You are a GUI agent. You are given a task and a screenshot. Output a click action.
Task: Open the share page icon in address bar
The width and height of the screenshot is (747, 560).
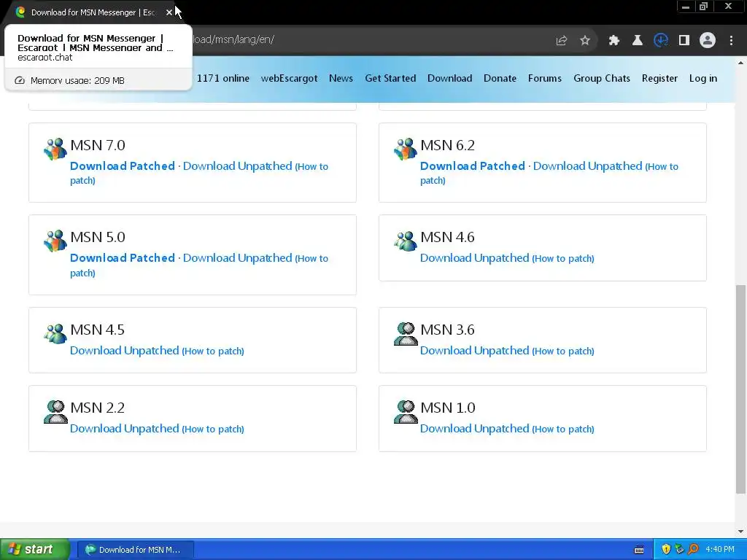pyautogui.click(x=562, y=41)
